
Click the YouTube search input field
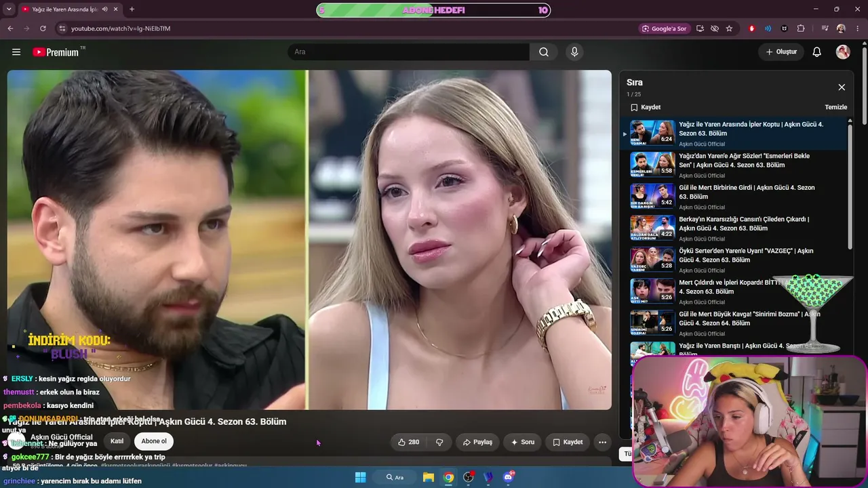409,52
